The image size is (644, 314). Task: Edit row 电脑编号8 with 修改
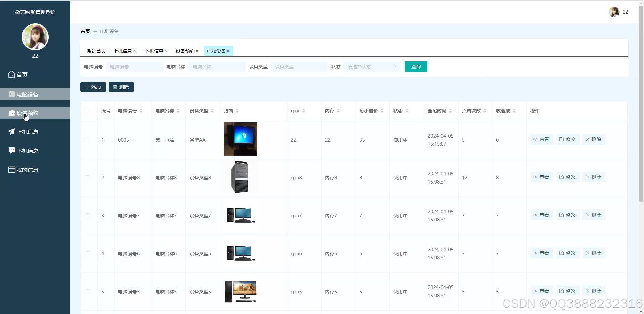[x=568, y=177]
